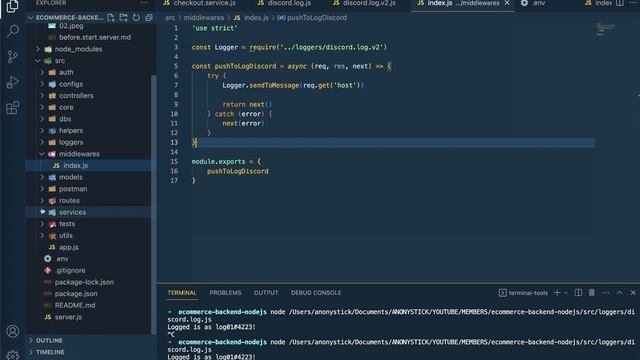Switch to checkout.service.js tab
Viewport: 640px width, 360px height.
click(200, 3)
